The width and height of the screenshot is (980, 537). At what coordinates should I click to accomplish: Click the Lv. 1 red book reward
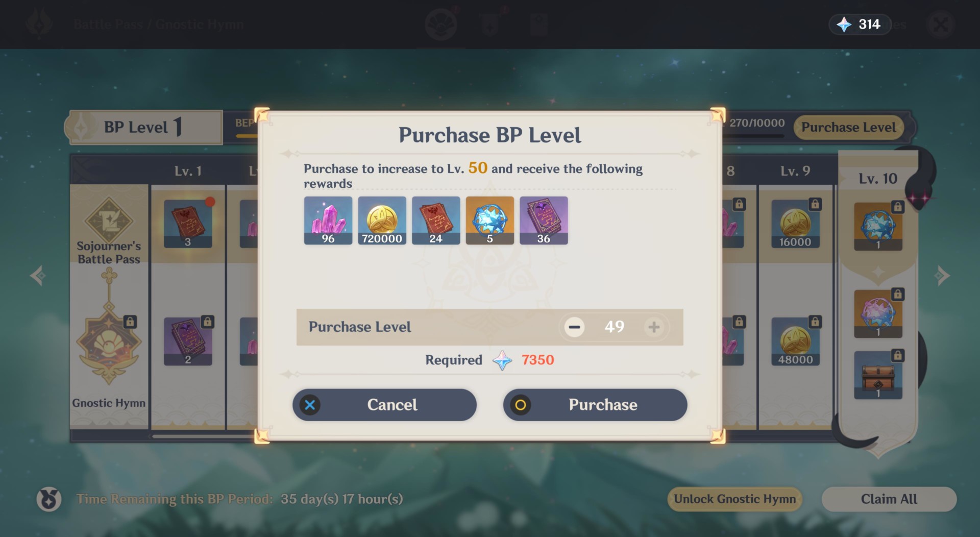(188, 224)
